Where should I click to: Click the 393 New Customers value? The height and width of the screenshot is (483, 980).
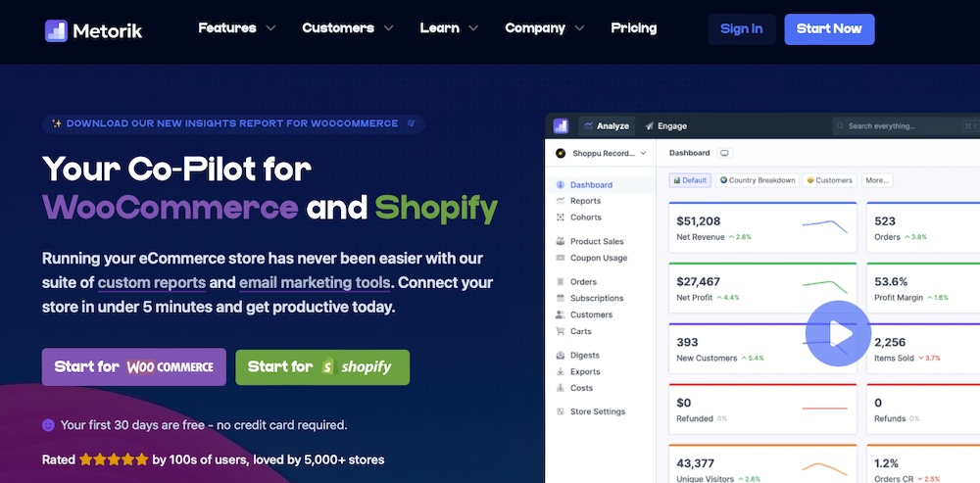coord(688,343)
